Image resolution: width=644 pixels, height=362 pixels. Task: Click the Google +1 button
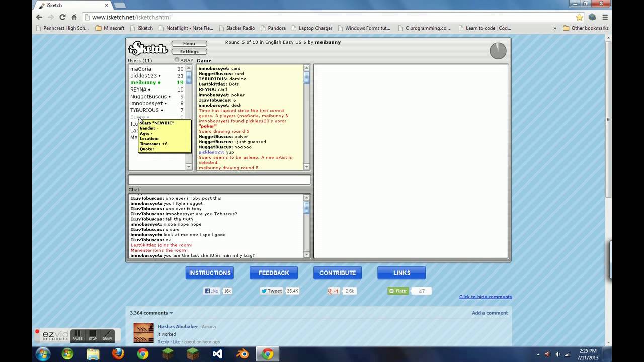click(x=334, y=291)
